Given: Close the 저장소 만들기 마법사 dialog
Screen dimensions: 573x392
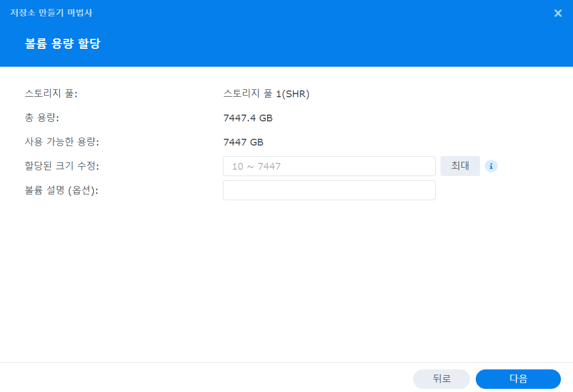Looking at the screenshot, I should (558, 13).
